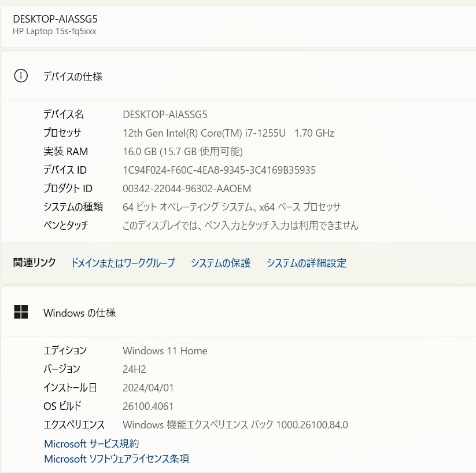Image resolution: width=476 pixels, height=473 pixels.
Task: Click the ペンとタッチ label
Action: pyautogui.click(x=66, y=225)
